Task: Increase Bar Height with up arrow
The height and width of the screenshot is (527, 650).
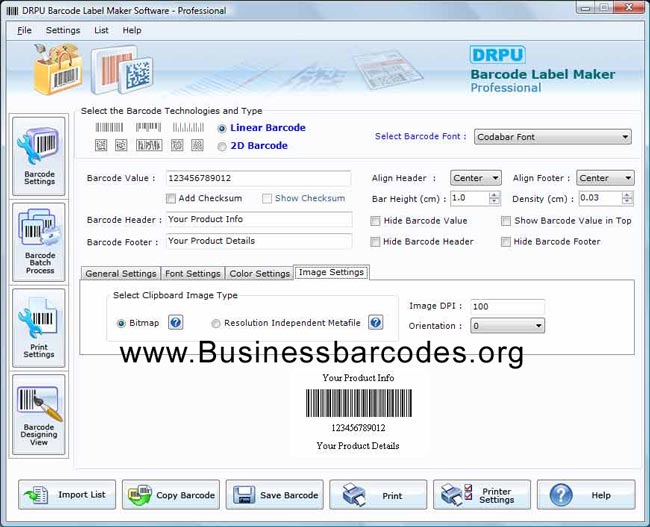Action: click(x=494, y=194)
